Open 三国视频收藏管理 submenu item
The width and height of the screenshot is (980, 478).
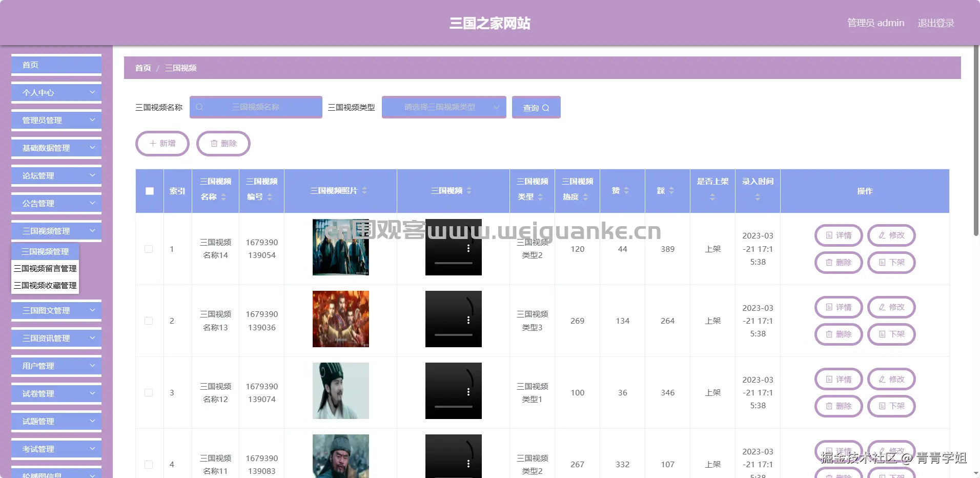click(x=45, y=285)
